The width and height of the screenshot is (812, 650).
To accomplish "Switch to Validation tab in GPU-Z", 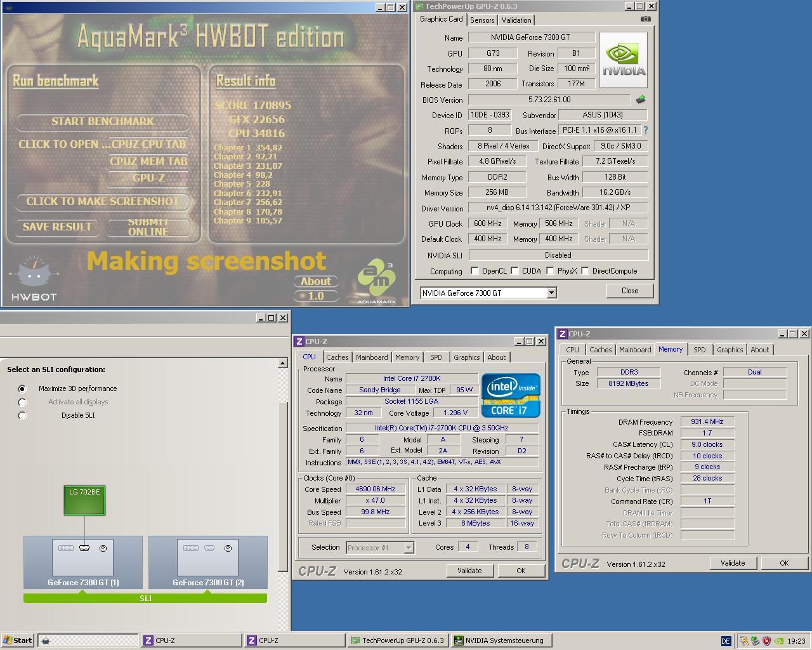I will (516, 20).
